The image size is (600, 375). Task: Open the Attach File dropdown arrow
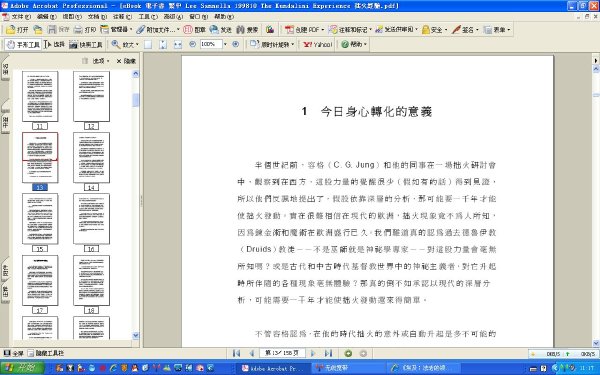pyautogui.click(x=178, y=29)
